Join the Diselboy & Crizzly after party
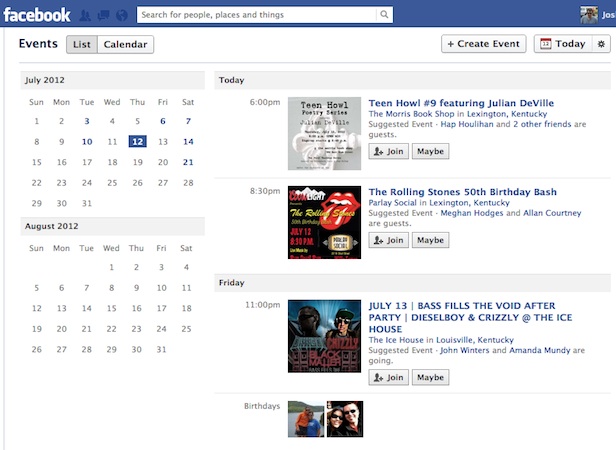 [x=389, y=377]
